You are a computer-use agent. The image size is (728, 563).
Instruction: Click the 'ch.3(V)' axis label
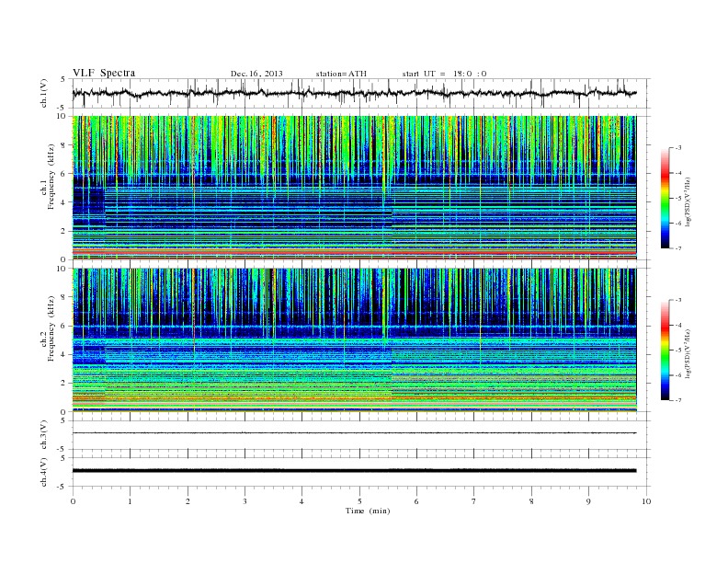(x=44, y=435)
